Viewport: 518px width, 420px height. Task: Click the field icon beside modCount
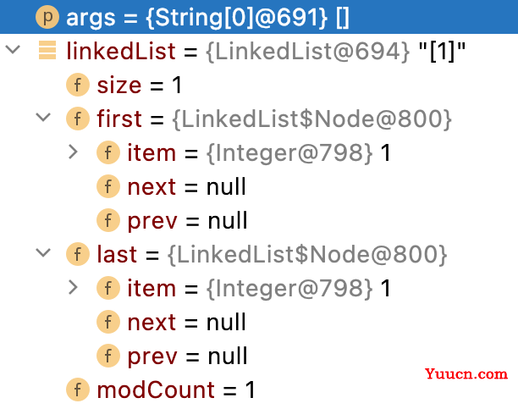click(78, 390)
